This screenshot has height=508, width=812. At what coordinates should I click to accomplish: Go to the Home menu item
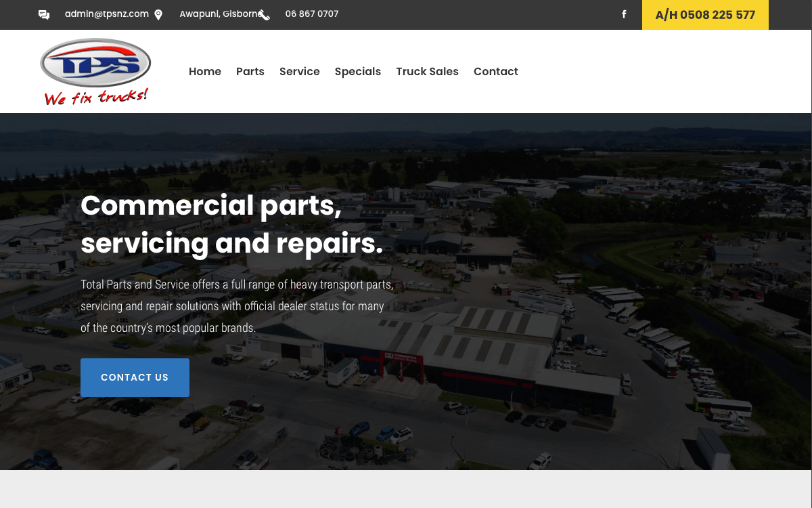[x=205, y=71]
